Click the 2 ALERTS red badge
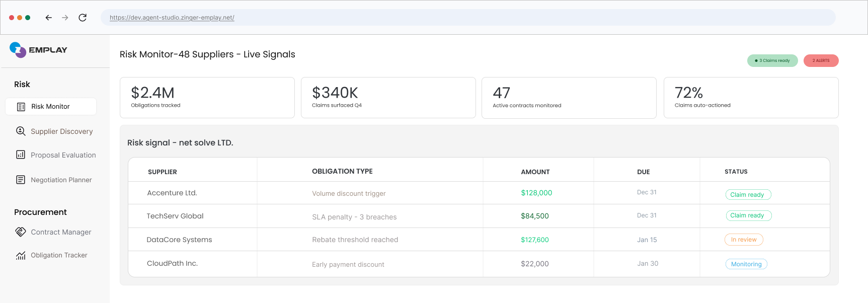Image resolution: width=868 pixels, height=303 pixels. point(821,60)
